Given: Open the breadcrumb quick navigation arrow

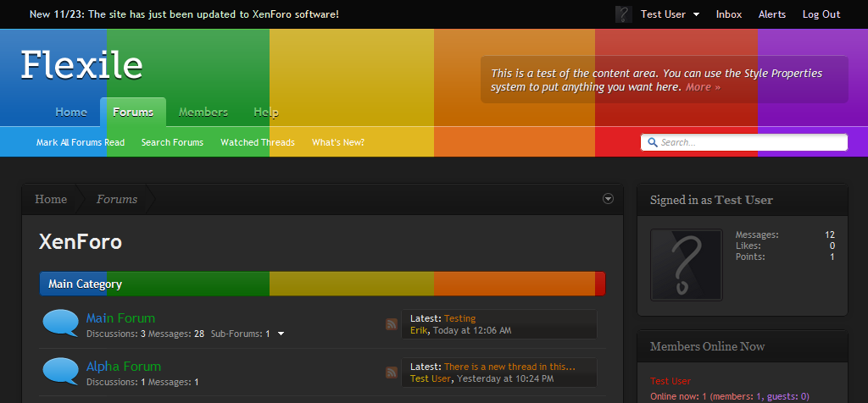Looking at the screenshot, I should pos(608,199).
